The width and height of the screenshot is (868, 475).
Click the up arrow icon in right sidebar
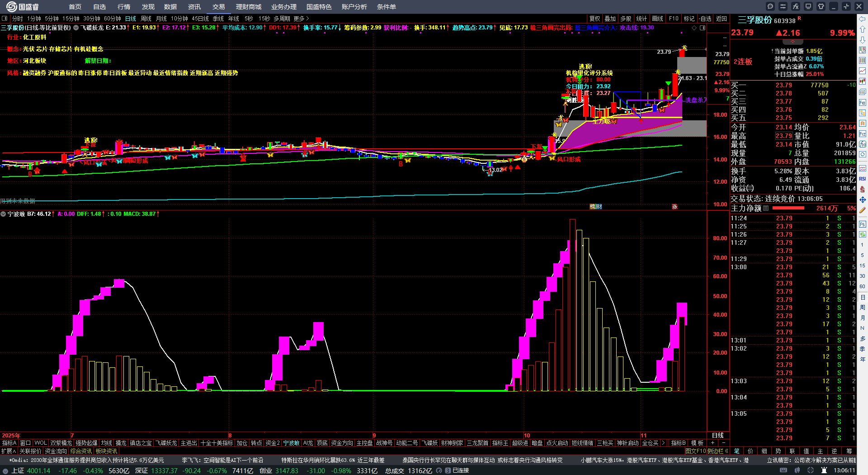(863, 29)
